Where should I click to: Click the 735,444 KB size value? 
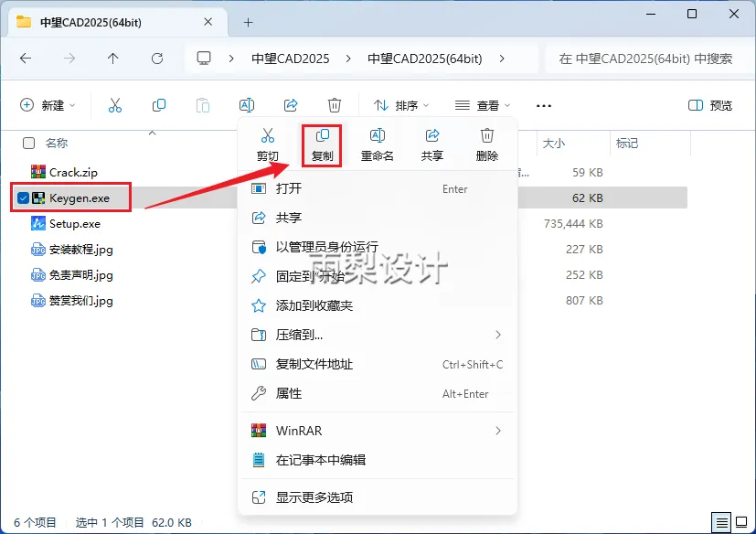573,223
